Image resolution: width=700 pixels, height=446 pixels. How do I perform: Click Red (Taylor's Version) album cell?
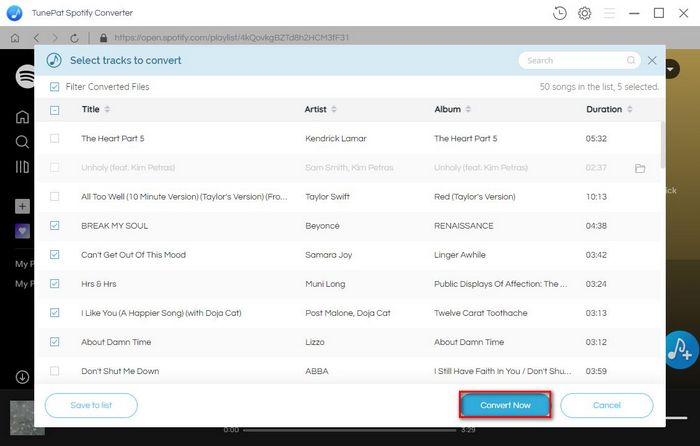point(475,196)
